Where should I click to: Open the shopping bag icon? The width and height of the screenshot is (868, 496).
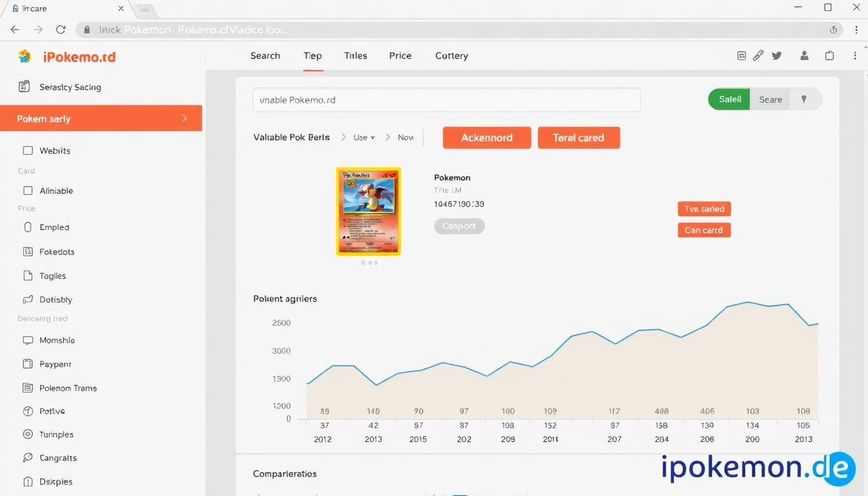click(x=829, y=56)
